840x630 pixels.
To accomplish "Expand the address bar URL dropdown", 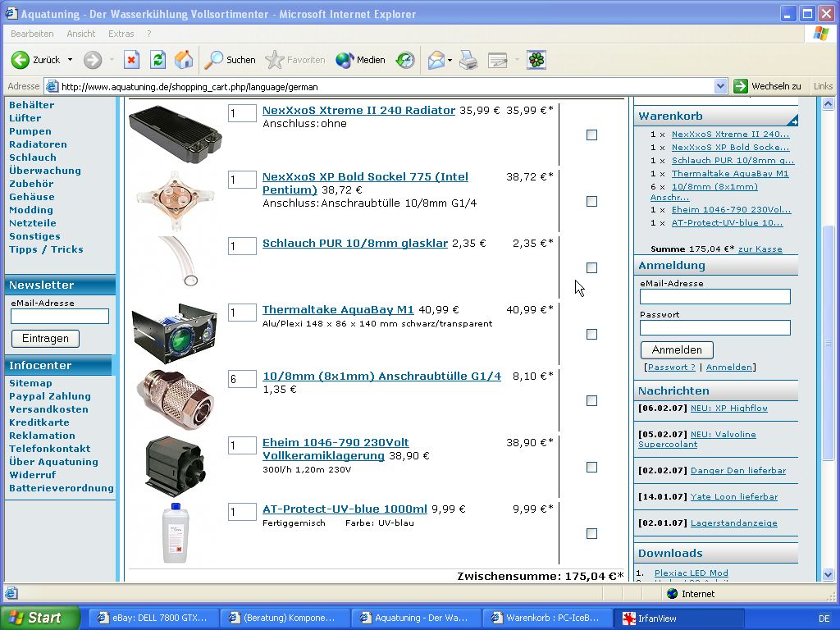I will click(720, 86).
